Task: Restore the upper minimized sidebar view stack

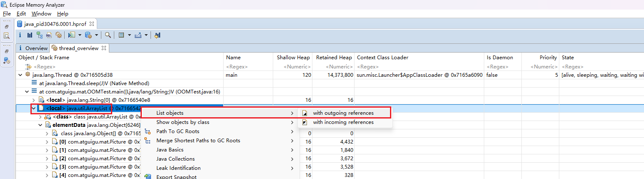Action: pos(7,27)
